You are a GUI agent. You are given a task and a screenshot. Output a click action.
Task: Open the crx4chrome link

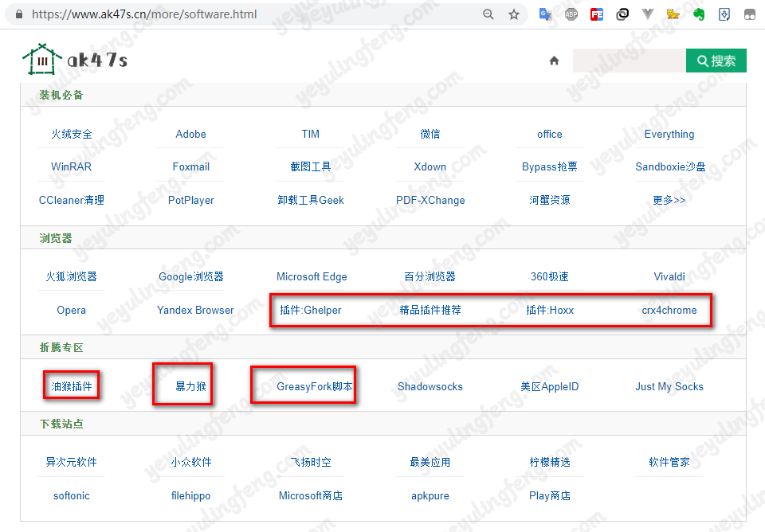coord(669,310)
